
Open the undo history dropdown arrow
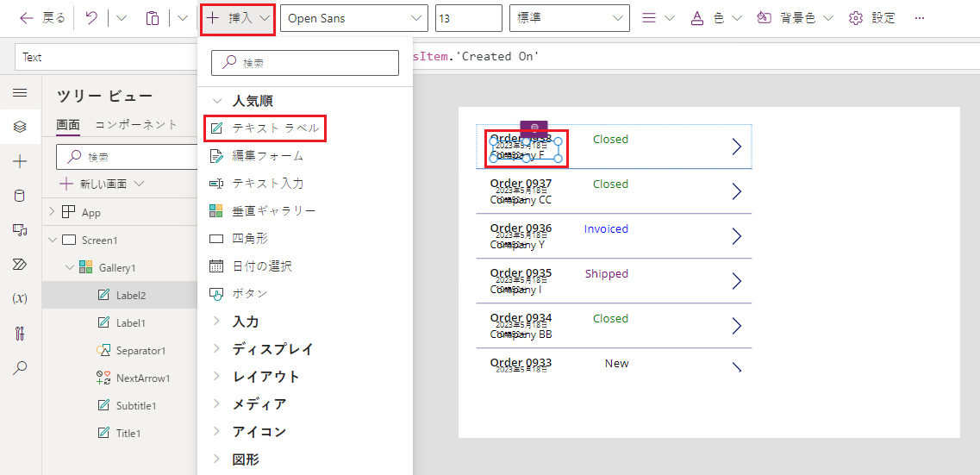122,18
